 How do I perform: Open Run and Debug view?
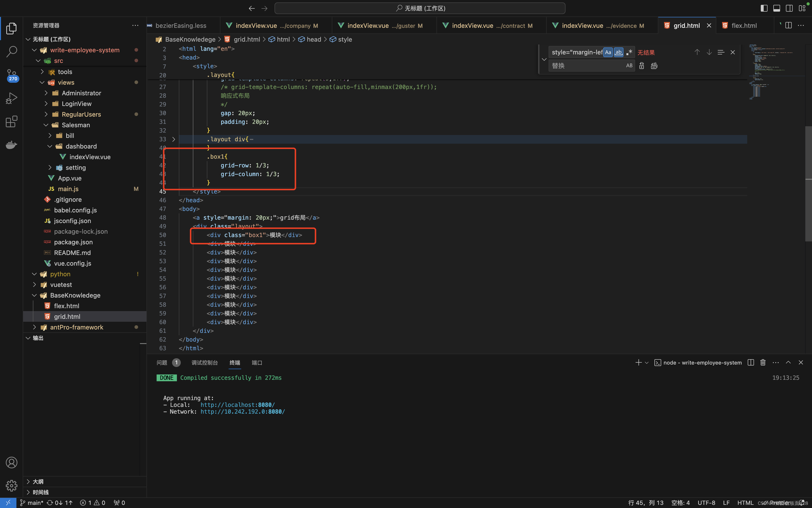click(x=11, y=98)
